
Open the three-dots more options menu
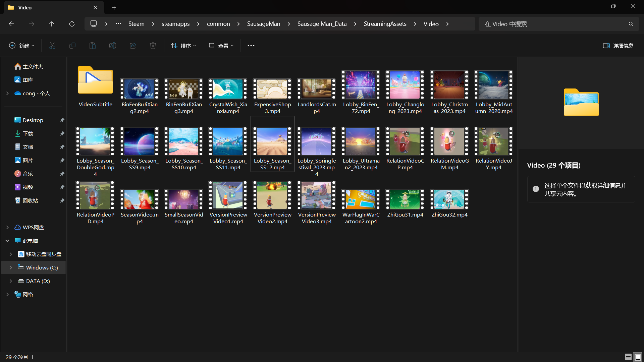click(x=251, y=46)
